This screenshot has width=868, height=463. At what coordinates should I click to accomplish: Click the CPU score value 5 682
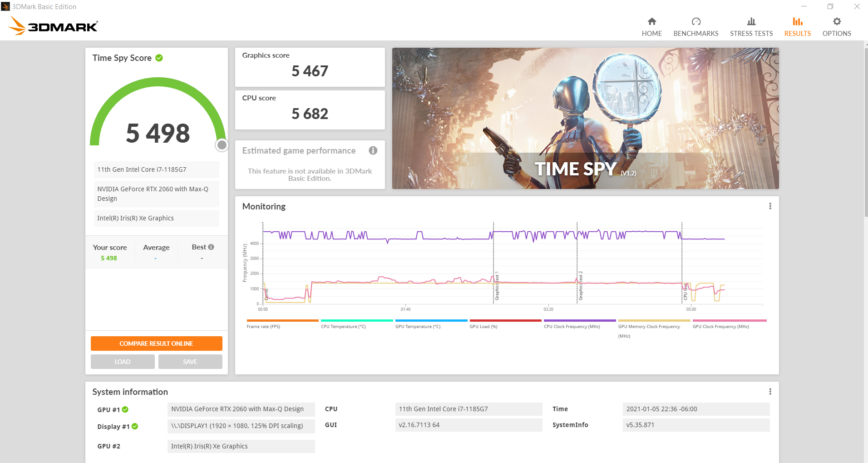point(310,114)
